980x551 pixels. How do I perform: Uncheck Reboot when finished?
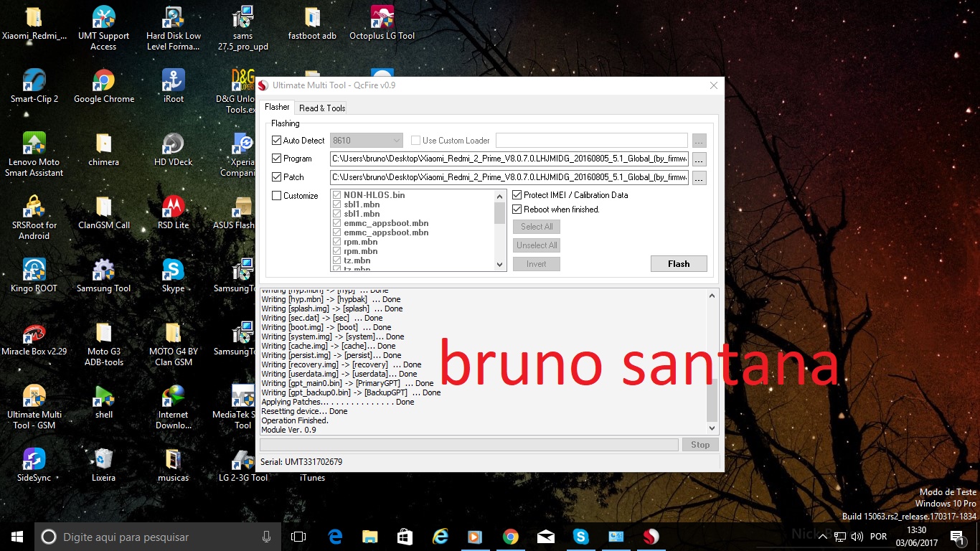(x=517, y=209)
